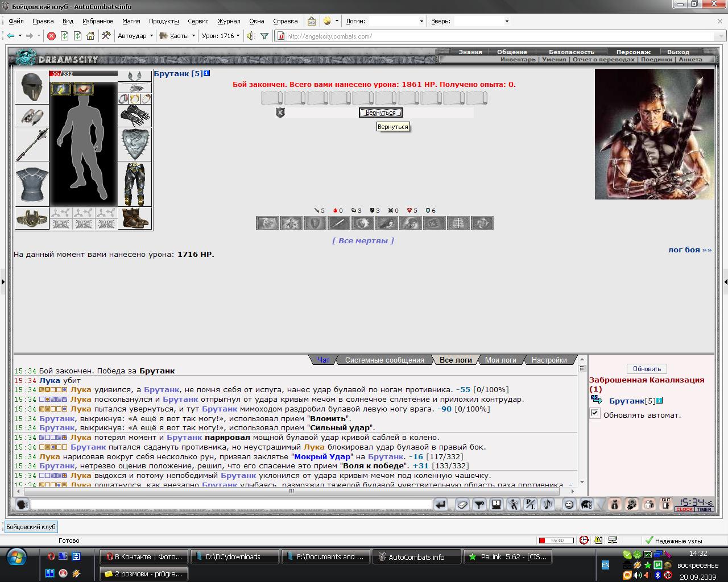
Task: Open the Логин combo box
Action: [x=396, y=21]
